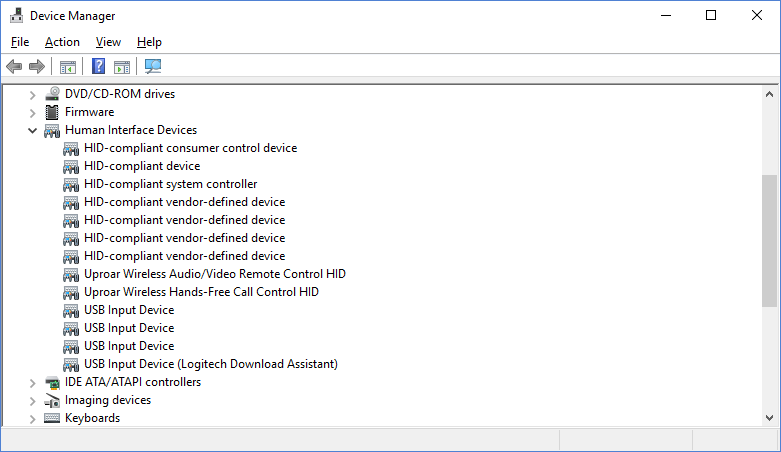The width and height of the screenshot is (781, 452).
Task: Click the Back arrow toolbar icon
Action: click(x=14, y=66)
